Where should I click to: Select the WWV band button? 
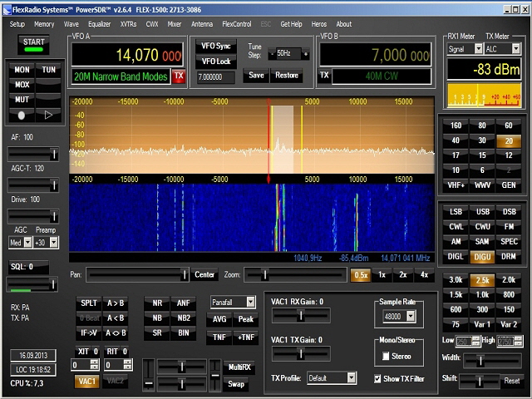[482, 185]
